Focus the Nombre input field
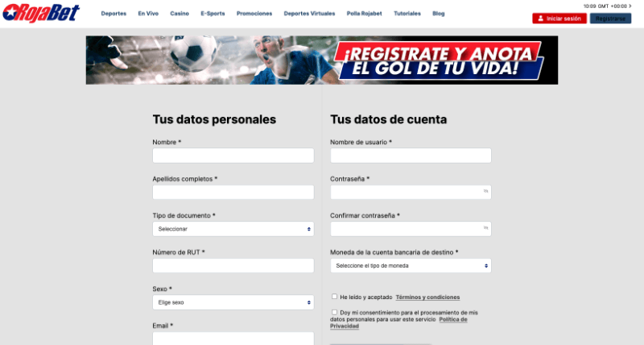 coord(233,156)
